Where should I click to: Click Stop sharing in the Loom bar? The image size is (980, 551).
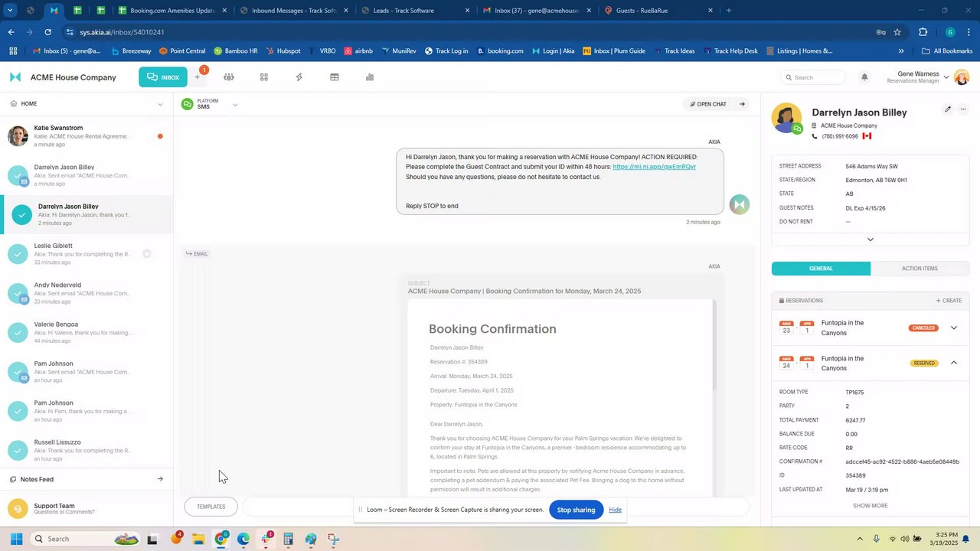pyautogui.click(x=576, y=510)
